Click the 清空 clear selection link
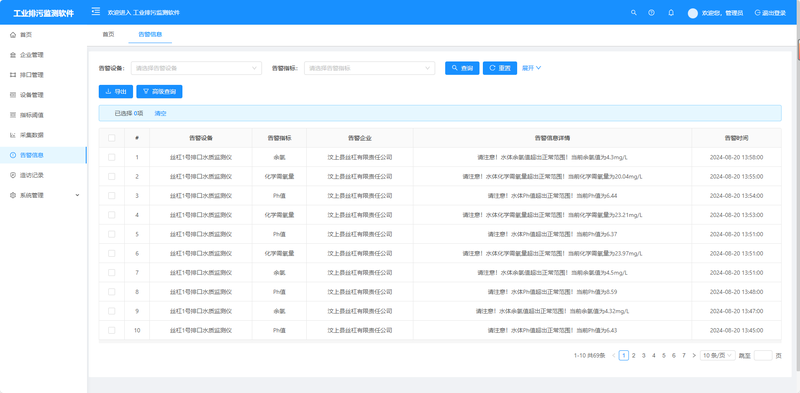 point(160,113)
